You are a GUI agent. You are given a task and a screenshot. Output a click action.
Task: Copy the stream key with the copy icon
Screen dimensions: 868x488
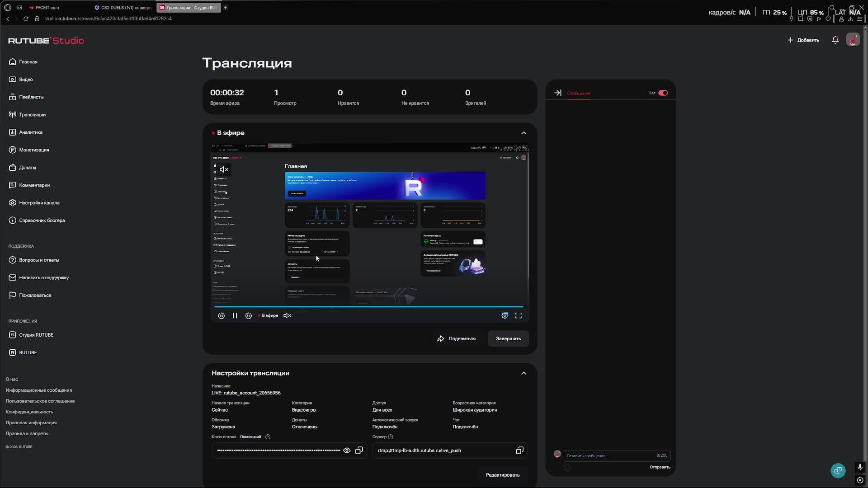coord(359,450)
